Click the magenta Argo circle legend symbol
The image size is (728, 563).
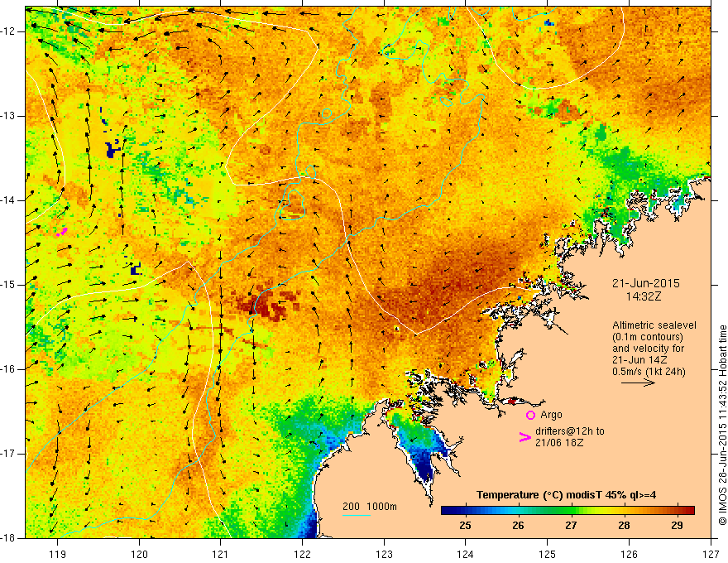pyautogui.click(x=530, y=415)
